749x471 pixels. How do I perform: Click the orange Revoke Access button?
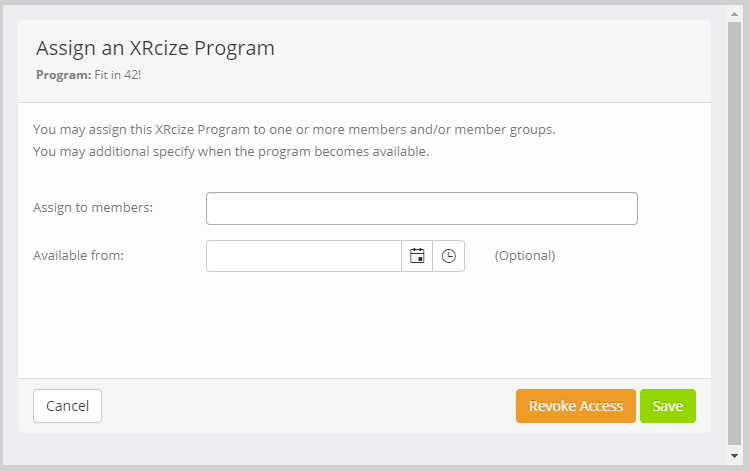[x=576, y=406]
